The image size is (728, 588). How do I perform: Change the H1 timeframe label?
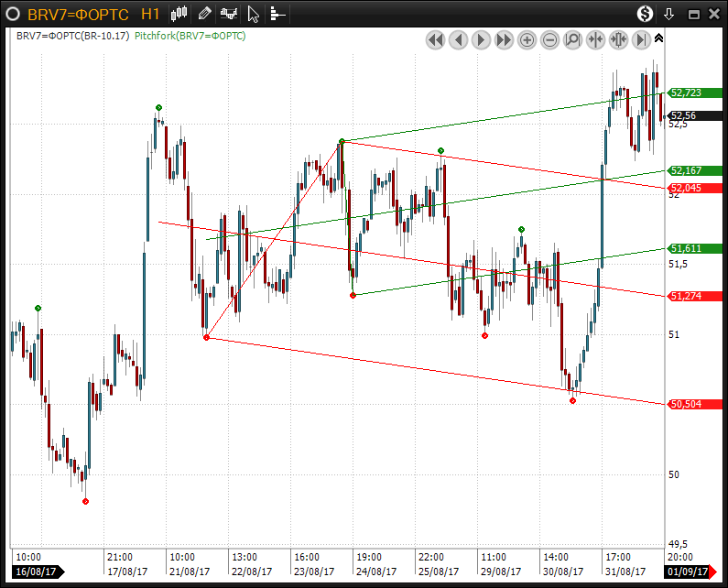click(151, 14)
